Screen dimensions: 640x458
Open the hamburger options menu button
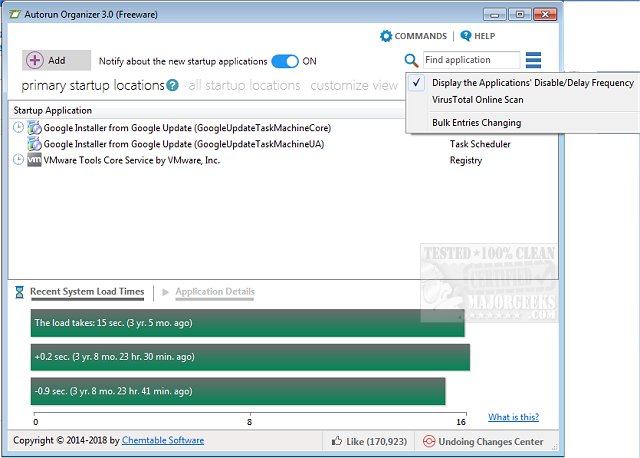coord(533,60)
